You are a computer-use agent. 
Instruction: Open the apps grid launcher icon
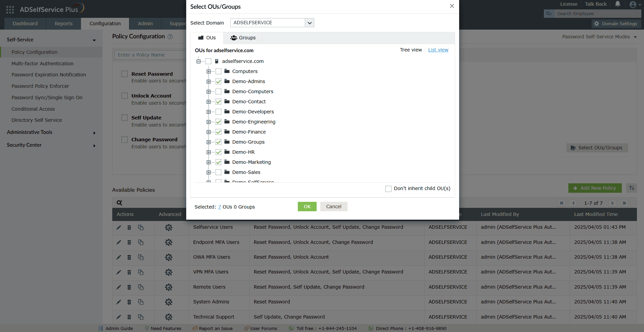pyautogui.click(x=10, y=10)
